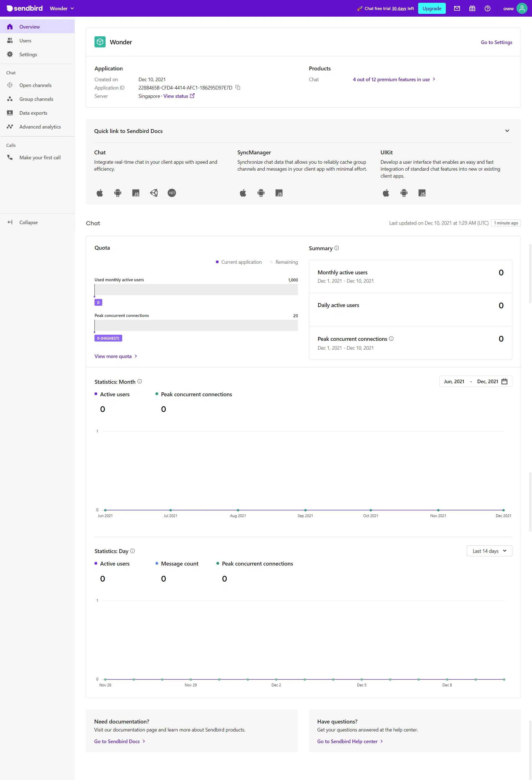Open SyncManager JavaScript docs icon
This screenshot has height=780, width=532.
click(x=279, y=193)
